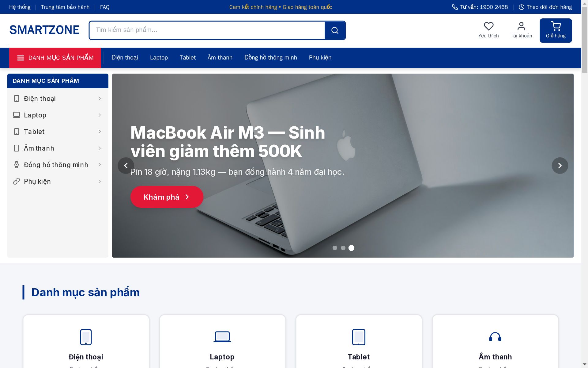Expand the sidebar Điện thoại chevron
Viewport: 588px width, 368px height.
coord(100,98)
